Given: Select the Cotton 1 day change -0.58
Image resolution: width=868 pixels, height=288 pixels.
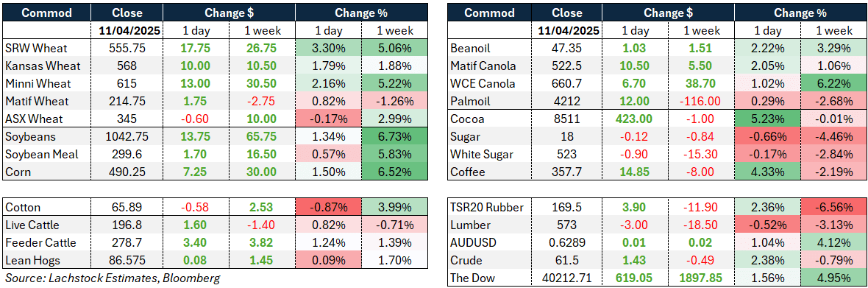Looking at the screenshot, I should point(196,207).
